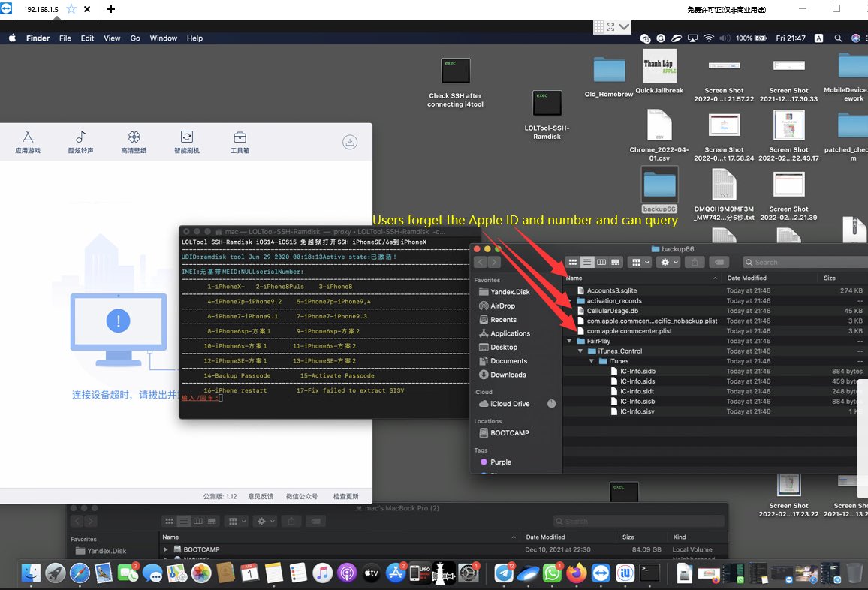Open the Help menu
The width and height of the screenshot is (868, 590).
point(195,38)
